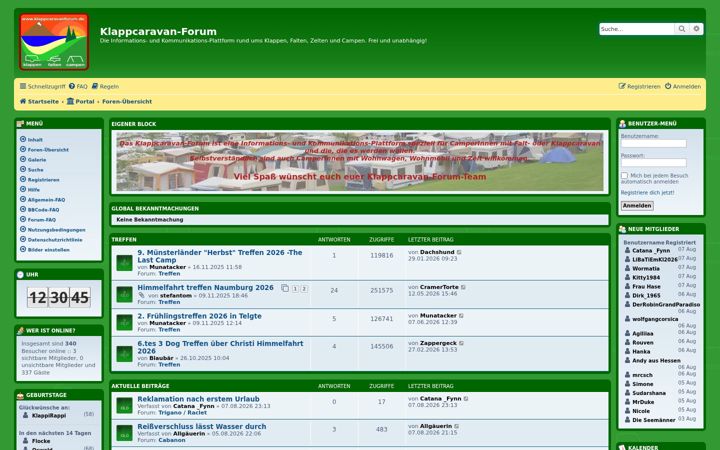Click Registrieren in the top bar
720x450 pixels.
(640, 86)
